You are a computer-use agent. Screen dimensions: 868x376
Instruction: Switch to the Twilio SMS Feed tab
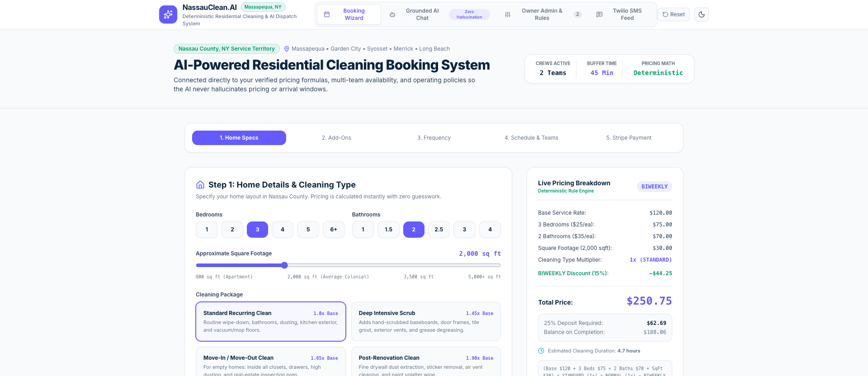point(623,14)
